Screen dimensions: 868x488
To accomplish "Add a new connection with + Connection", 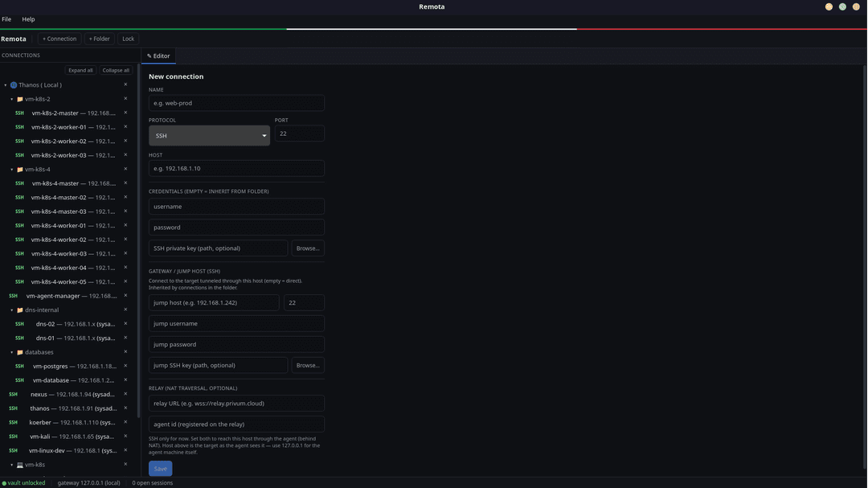I will coord(59,39).
